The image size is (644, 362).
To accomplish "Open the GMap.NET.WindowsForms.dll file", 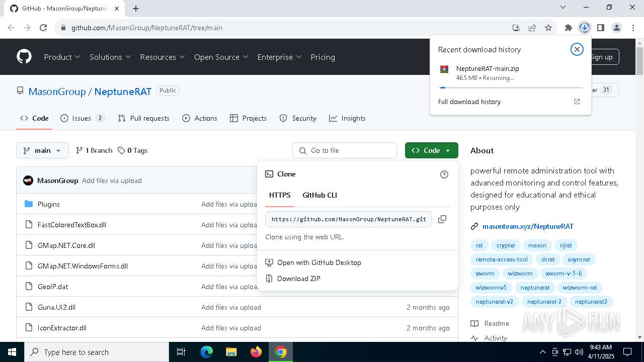I will pyautogui.click(x=83, y=266).
